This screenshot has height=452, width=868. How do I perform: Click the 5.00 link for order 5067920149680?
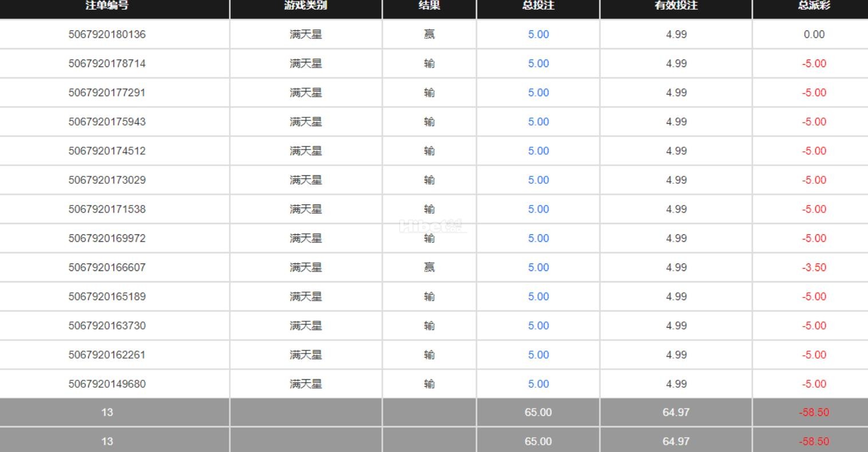(x=538, y=384)
